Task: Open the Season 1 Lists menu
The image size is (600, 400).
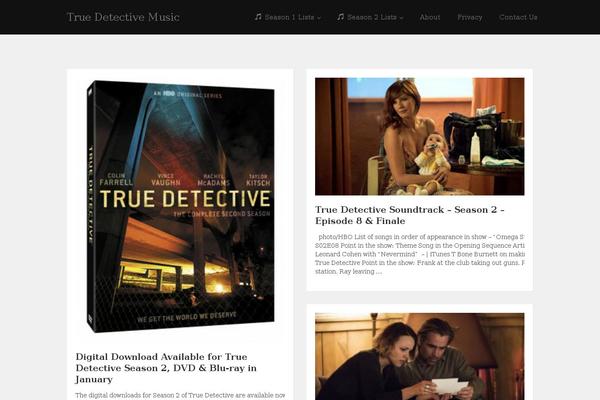Action: 288,17
